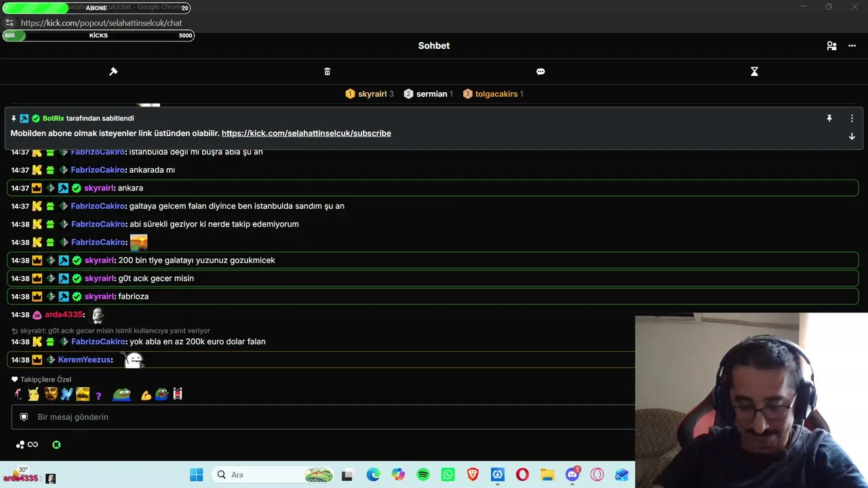Click the 'Takipçilere Özel' emote section label
Image resolution: width=868 pixels, height=488 pixels.
pyautogui.click(x=45, y=380)
